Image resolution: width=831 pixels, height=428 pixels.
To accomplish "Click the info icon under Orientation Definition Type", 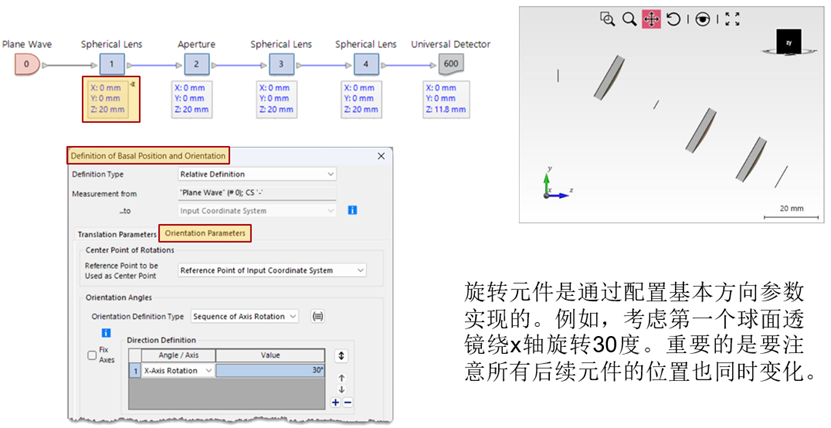I will 106,333.
